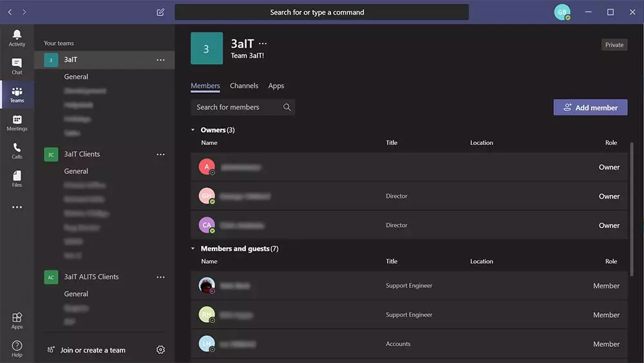
Task: Click the 3aIT team header avatar
Action: pyautogui.click(x=207, y=48)
